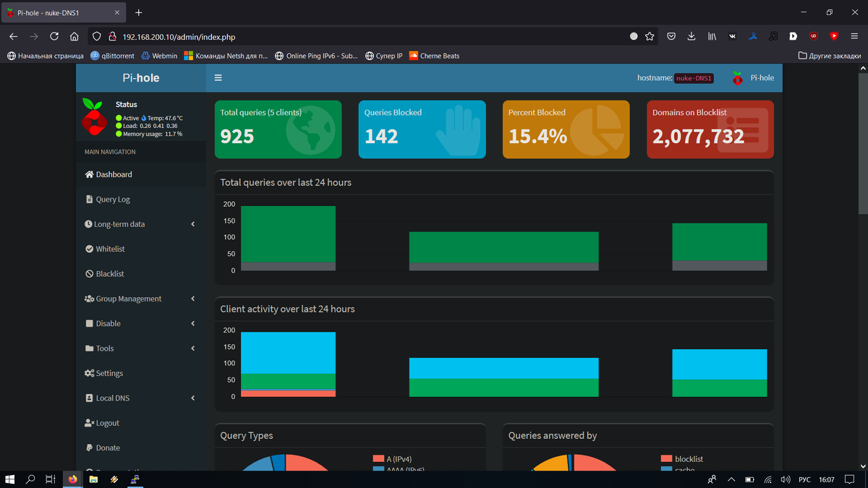Select the Pi-hole nuke-DNS1 browser tab
Viewport: 868px width, 488px height.
point(64,12)
